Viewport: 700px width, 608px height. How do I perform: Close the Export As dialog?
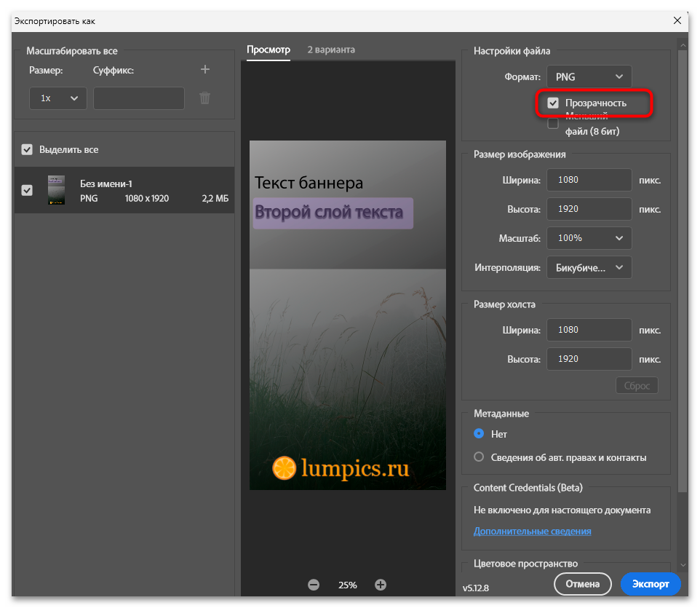pyautogui.click(x=677, y=20)
